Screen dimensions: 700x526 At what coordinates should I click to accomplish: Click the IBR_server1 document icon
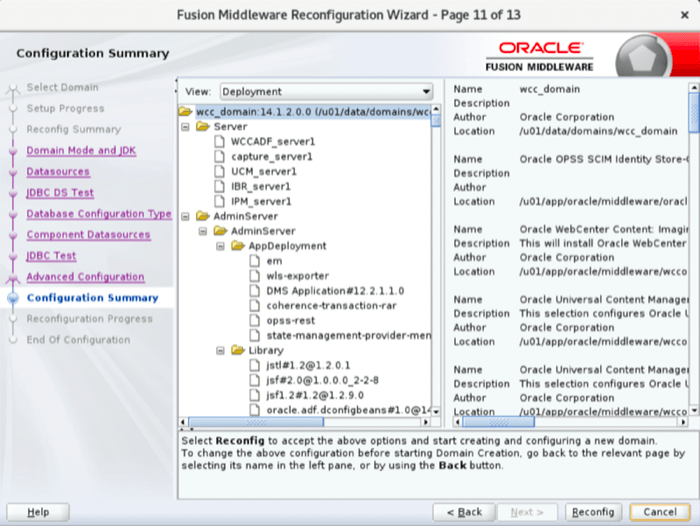(x=219, y=186)
